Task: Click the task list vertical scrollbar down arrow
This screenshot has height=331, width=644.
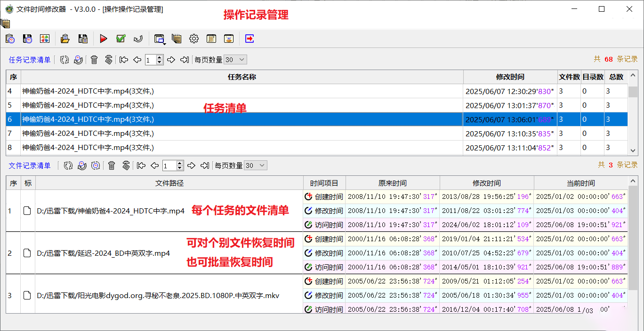Action: [633, 150]
